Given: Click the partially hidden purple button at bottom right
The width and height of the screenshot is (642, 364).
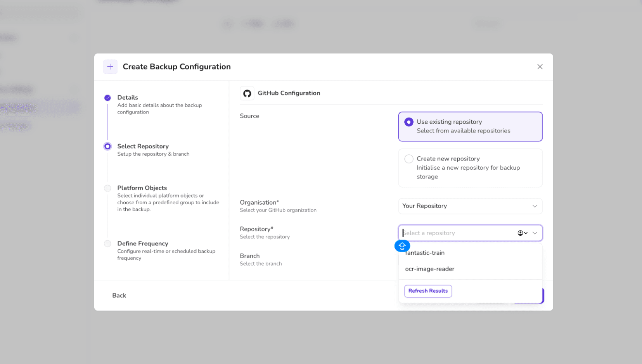Looking at the screenshot, I should pos(543,296).
